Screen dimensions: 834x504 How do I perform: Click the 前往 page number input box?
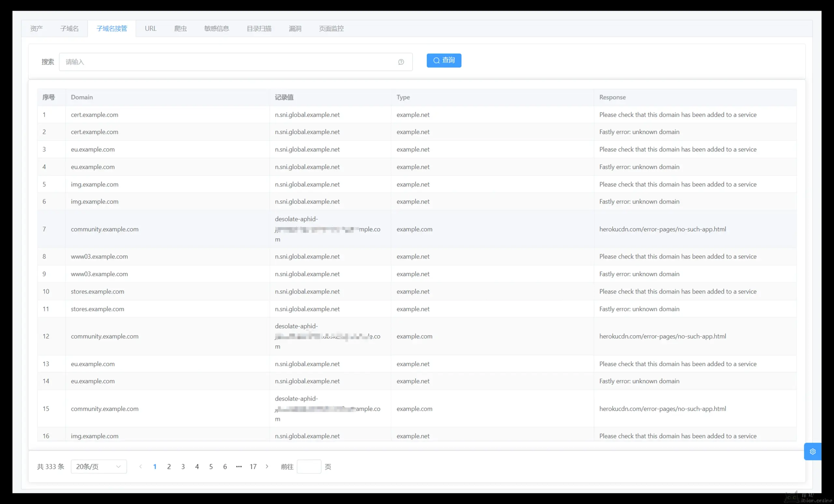pos(309,467)
